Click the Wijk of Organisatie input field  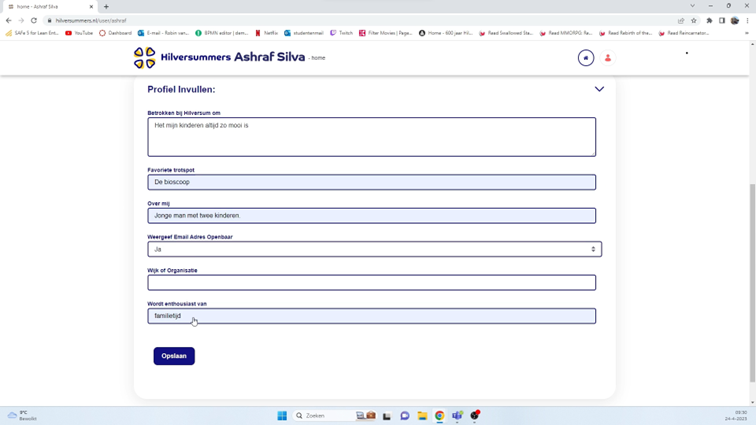pos(372,283)
